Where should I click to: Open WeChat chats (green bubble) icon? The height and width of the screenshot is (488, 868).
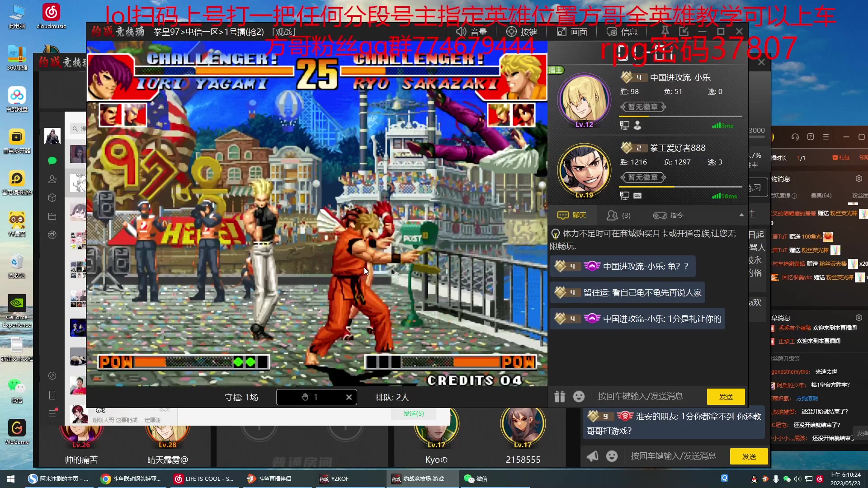52,160
